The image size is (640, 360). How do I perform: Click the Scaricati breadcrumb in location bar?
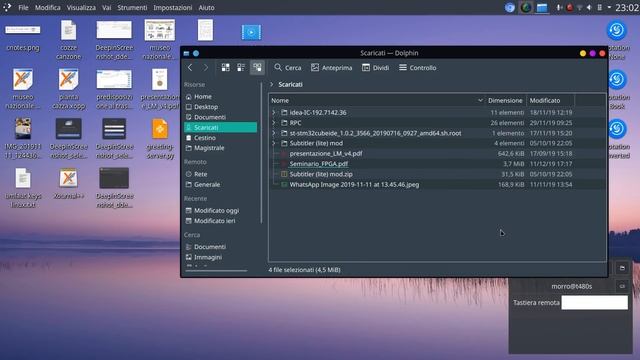[290, 84]
